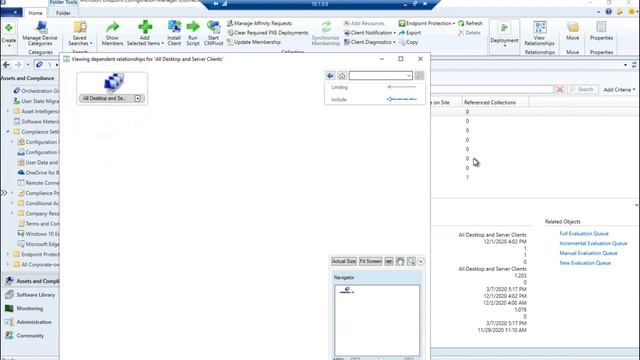Image resolution: width=640 pixels, height=360 pixels.
Task: Expand the All Desktop and Server node arrow
Action: point(138,98)
